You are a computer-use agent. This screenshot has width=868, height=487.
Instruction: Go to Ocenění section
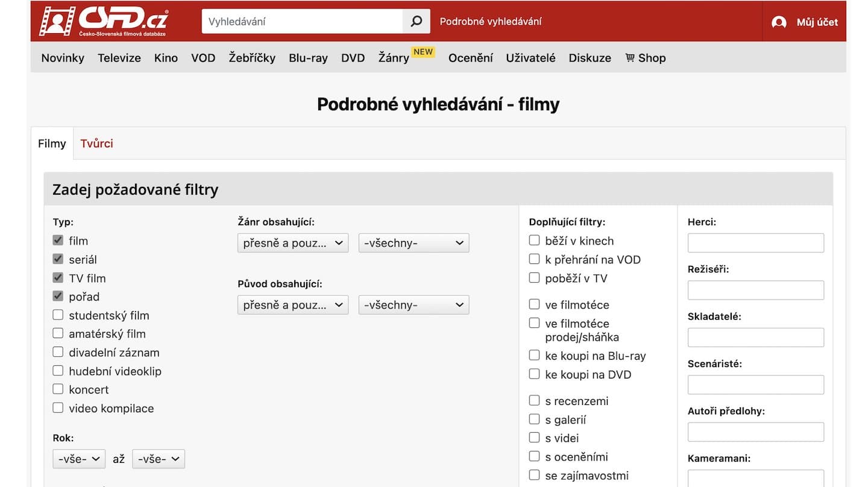pos(470,58)
